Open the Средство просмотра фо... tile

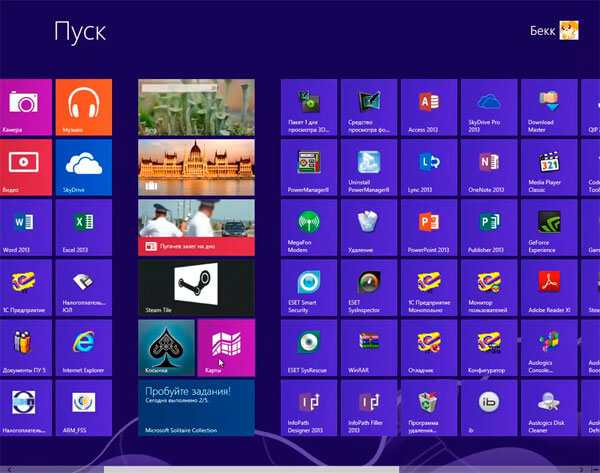point(369,107)
